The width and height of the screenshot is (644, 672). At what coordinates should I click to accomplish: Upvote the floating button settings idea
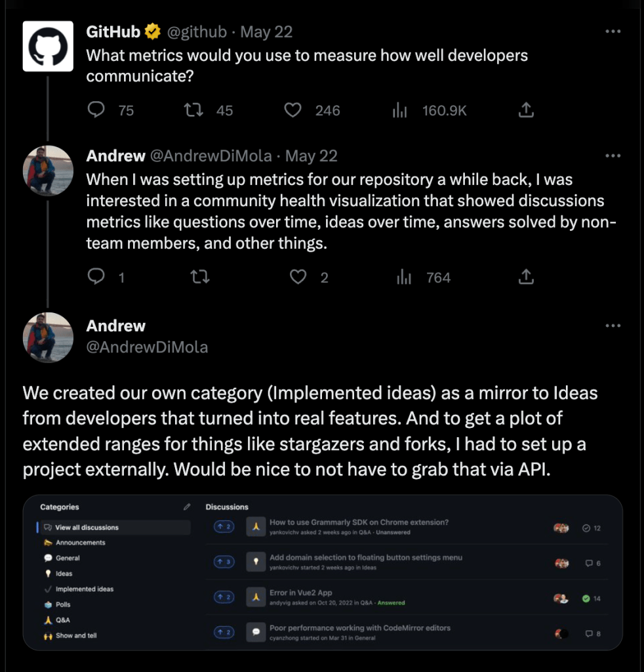[224, 562]
